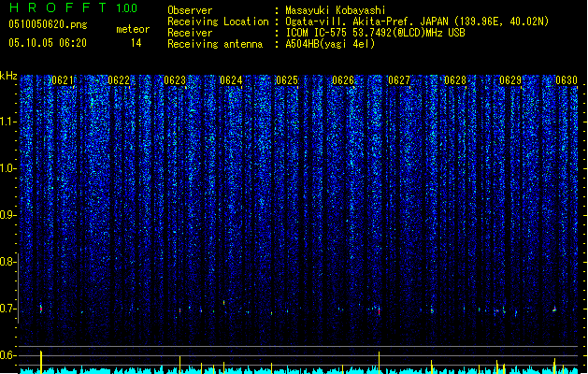Select the filename 0510050620.png
The image size is (588, 374).
(x=48, y=24)
